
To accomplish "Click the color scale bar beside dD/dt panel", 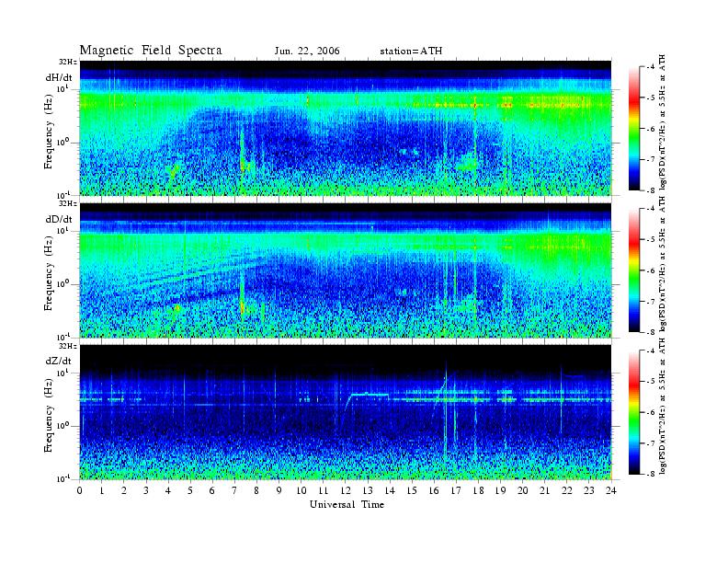I will [x=634, y=270].
